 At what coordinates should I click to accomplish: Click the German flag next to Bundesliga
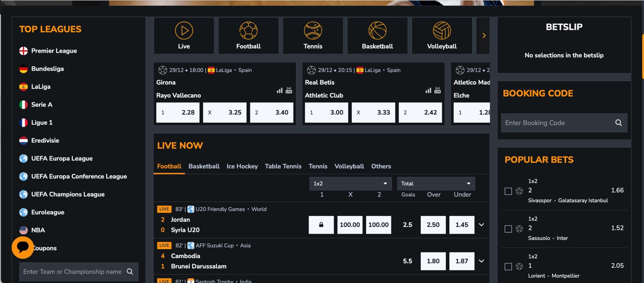coord(23,69)
